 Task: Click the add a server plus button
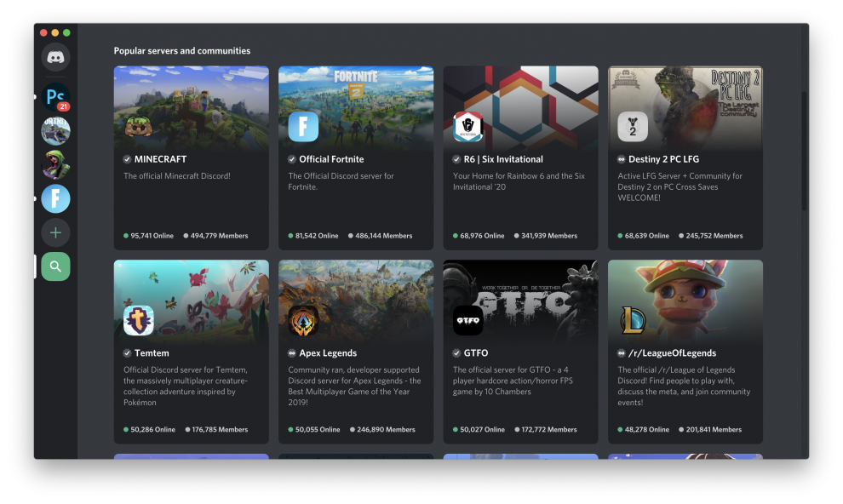coord(55,232)
